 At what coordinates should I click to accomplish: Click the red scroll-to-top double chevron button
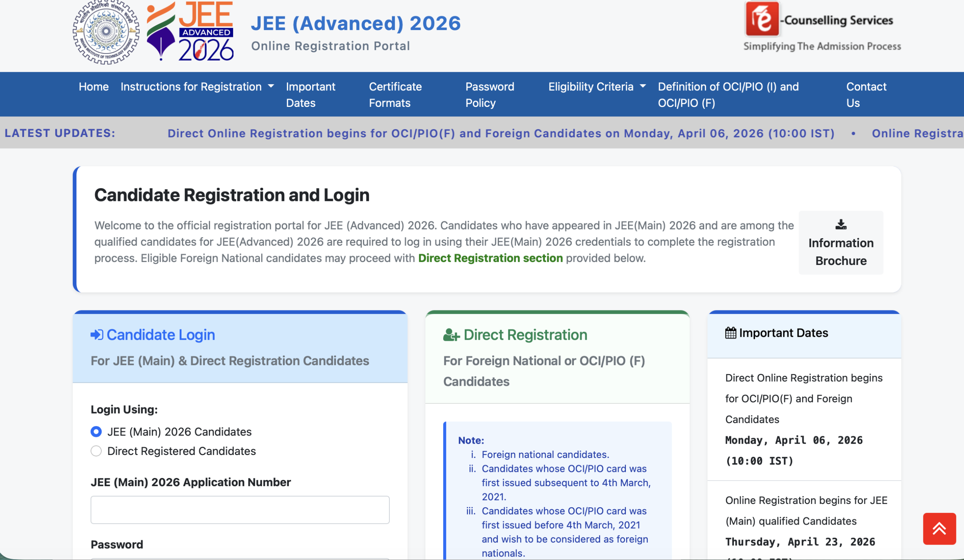(x=939, y=529)
